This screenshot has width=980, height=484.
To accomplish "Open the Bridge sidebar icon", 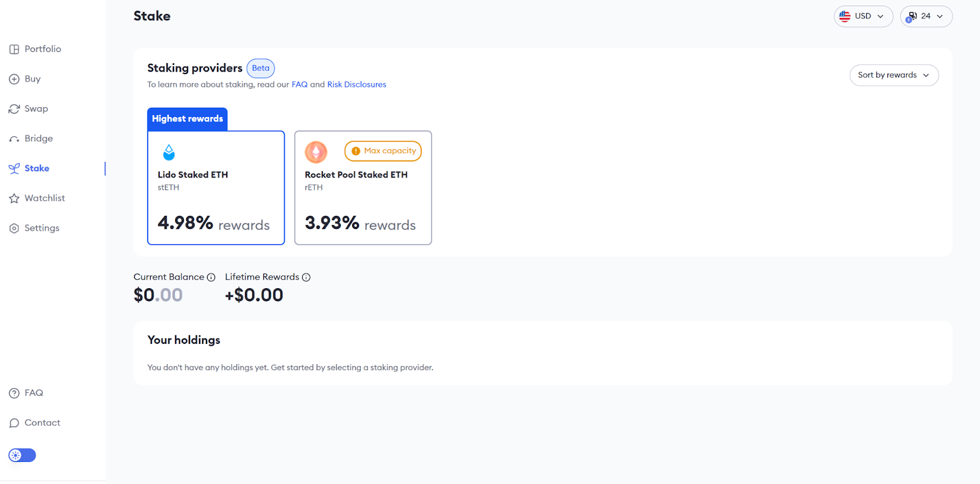I will tap(14, 139).
